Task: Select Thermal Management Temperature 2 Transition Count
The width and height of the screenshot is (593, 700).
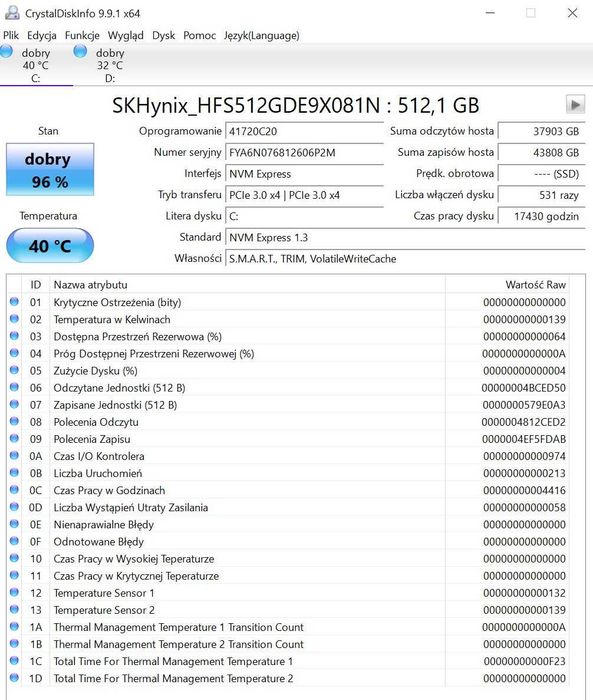Action: click(x=288, y=644)
